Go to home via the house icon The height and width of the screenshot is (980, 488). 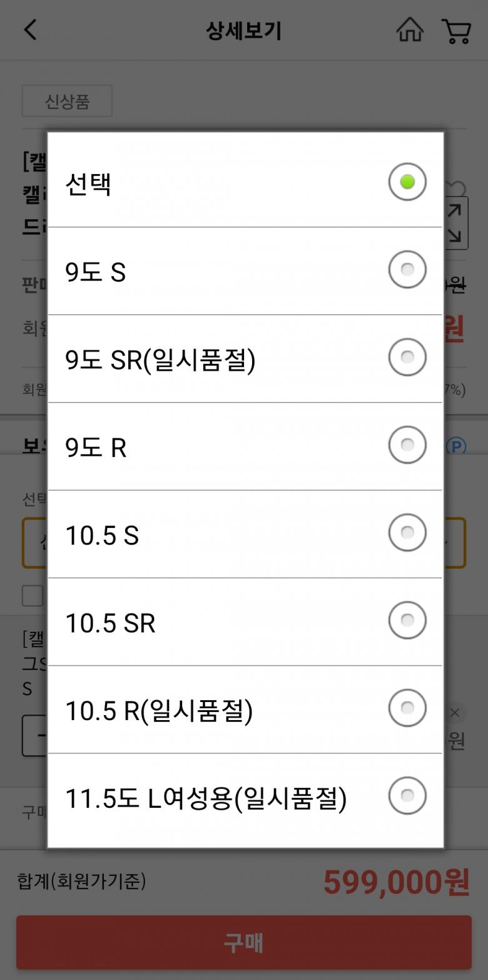point(410,30)
